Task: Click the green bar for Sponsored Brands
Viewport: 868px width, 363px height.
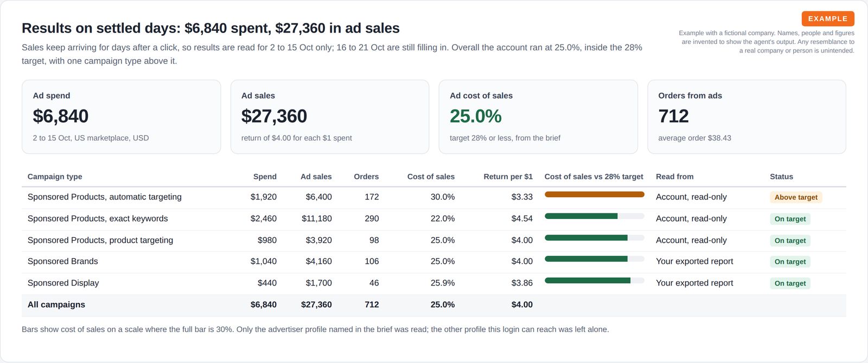Action: pyautogui.click(x=586, y=259)
